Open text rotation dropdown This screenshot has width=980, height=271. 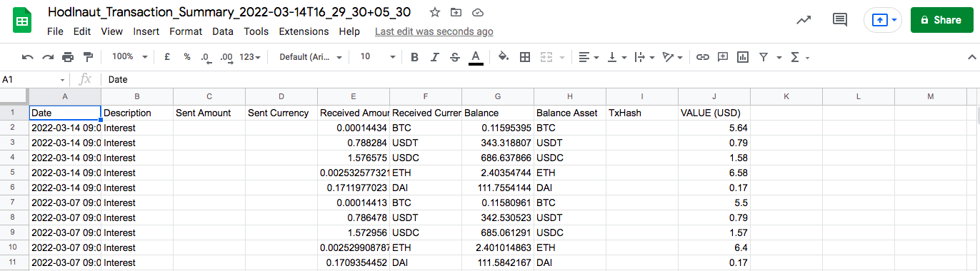(672, 57)
